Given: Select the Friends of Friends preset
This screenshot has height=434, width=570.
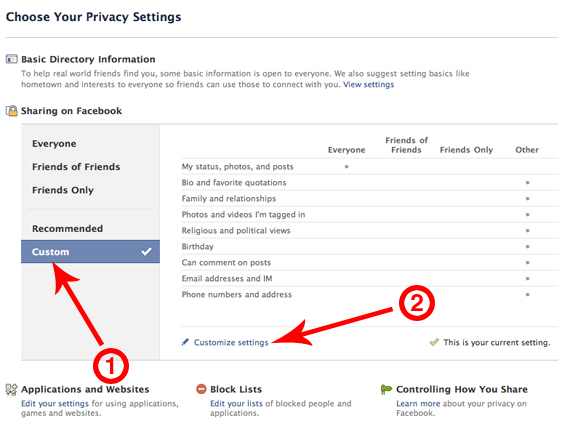Looking at the screenshot, I should pyautogui.click(x=76, y=167).
